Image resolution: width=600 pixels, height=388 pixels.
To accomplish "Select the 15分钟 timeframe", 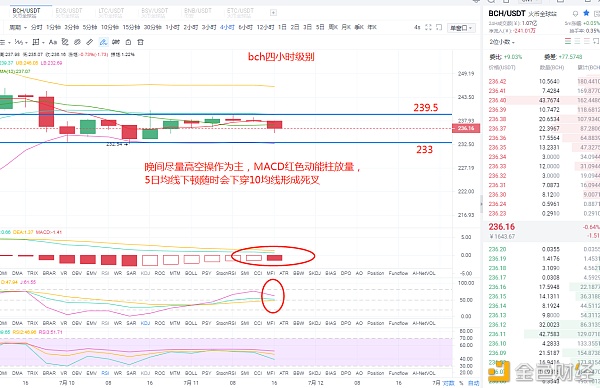I will point(131,28).
